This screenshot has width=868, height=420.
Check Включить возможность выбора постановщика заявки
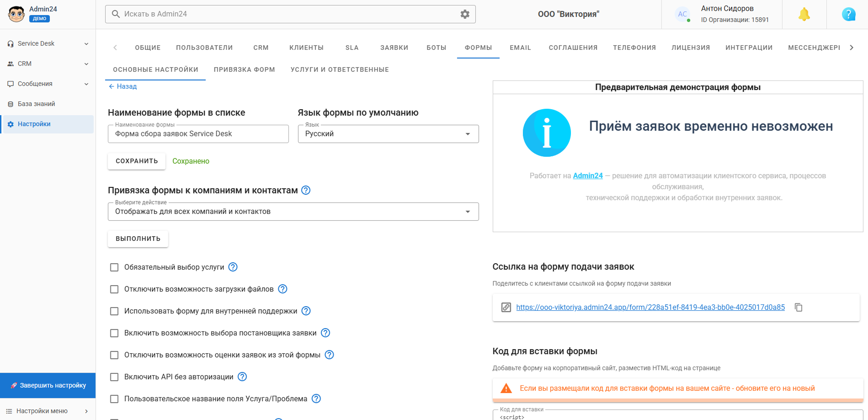point(114,333)
